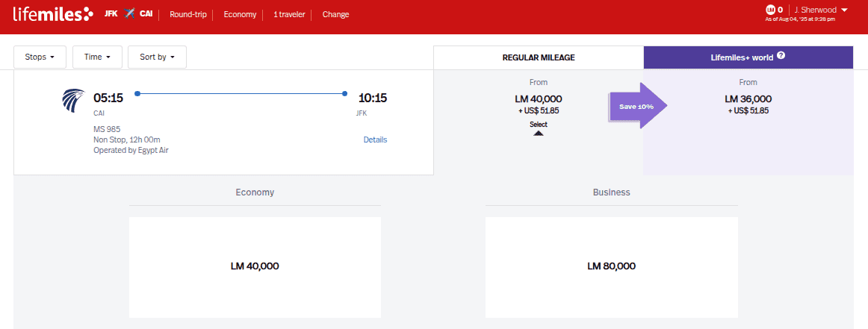This screenshot has height=329, width=868.
Task: Click the Operated by Egypt Air text
Action: point(131,150)
